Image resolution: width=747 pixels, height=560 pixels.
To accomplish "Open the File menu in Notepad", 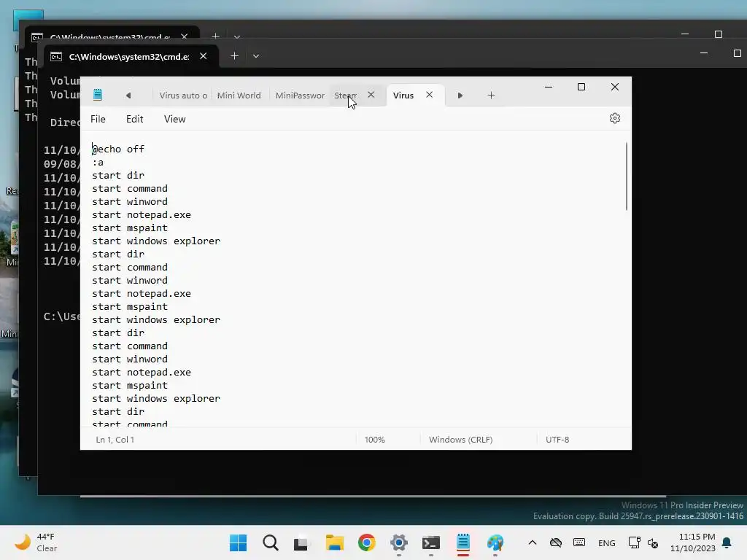I will click(98, 119).
